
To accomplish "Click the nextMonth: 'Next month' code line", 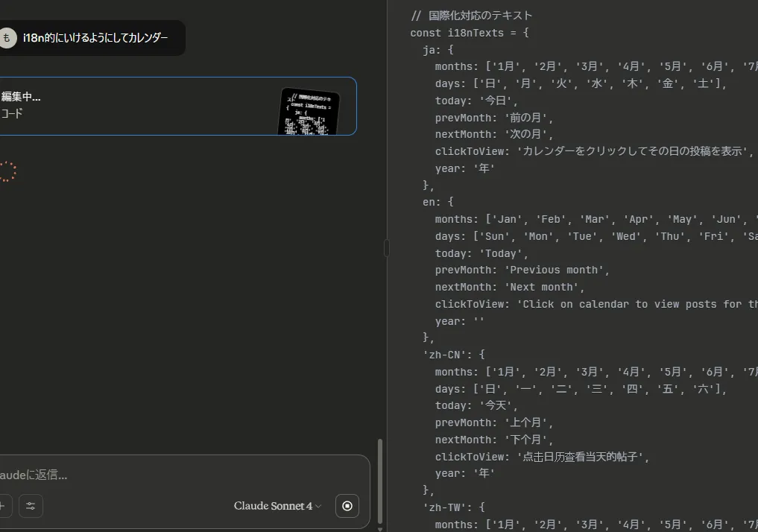I will click(510, 287).
